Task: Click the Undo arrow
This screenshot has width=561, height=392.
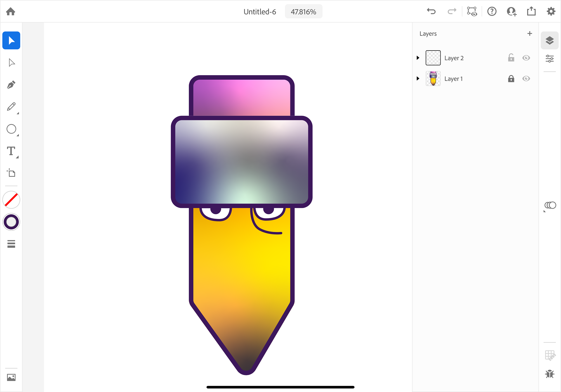Action: tap(431, 11)
